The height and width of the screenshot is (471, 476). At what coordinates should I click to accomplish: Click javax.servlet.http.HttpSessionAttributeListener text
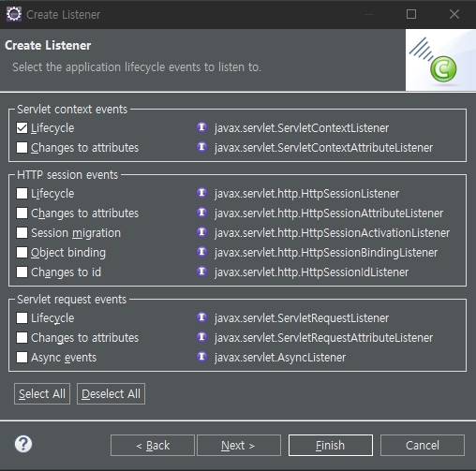tap(329, 213)
